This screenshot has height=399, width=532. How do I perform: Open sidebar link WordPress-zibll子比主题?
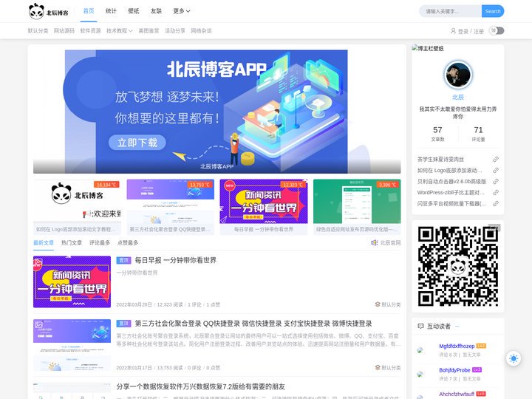pos(451,193)
